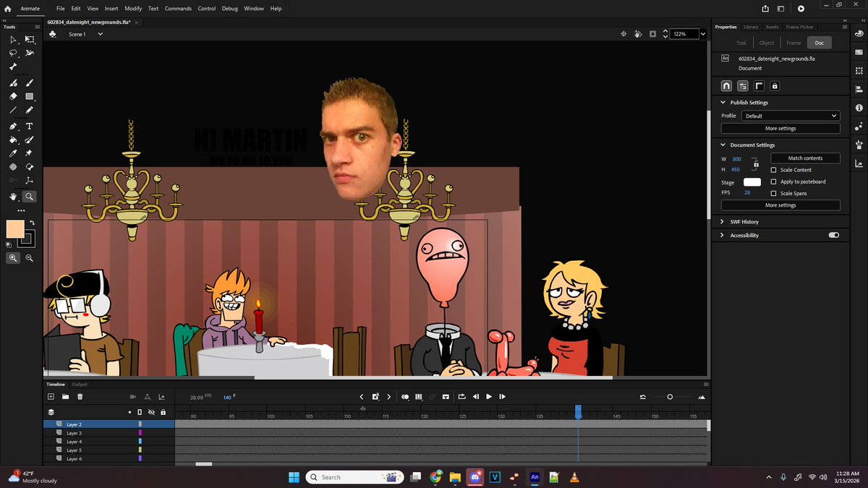Toggle the width-height link lock

[x=755, y=164]
